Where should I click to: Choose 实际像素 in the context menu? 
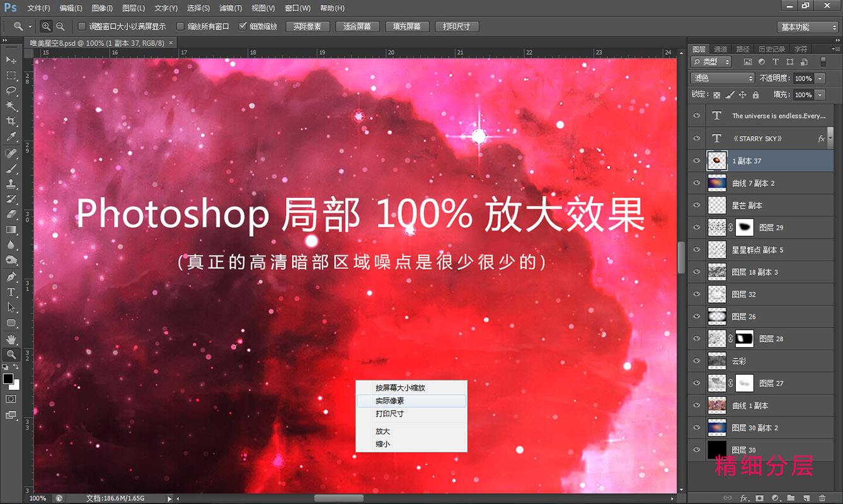[x=411, y=401]
